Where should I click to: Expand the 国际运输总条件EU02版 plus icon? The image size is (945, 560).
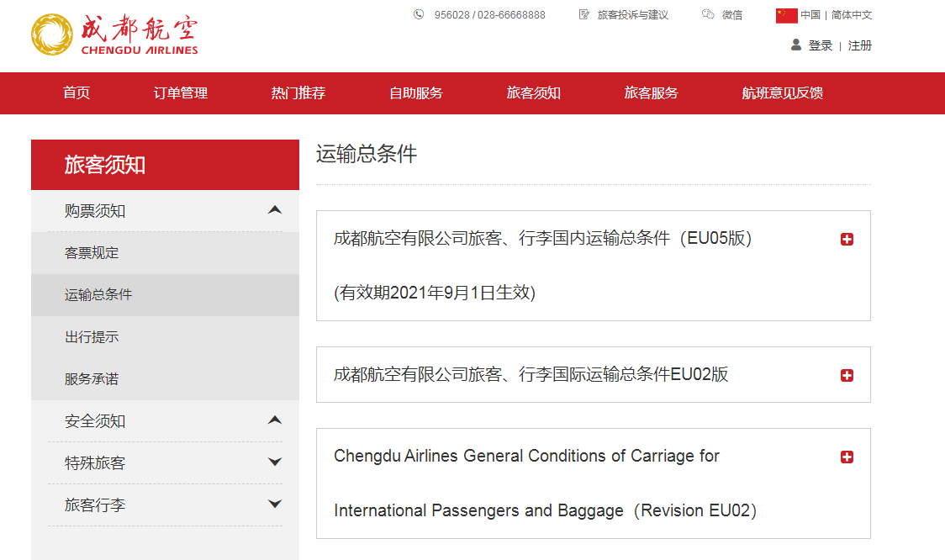[x=847, y=375]
